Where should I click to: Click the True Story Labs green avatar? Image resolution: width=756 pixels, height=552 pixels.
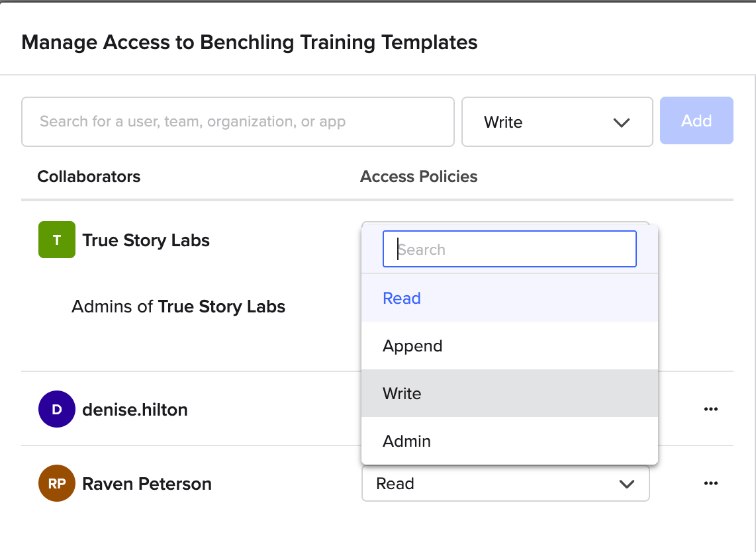[57, 240]
